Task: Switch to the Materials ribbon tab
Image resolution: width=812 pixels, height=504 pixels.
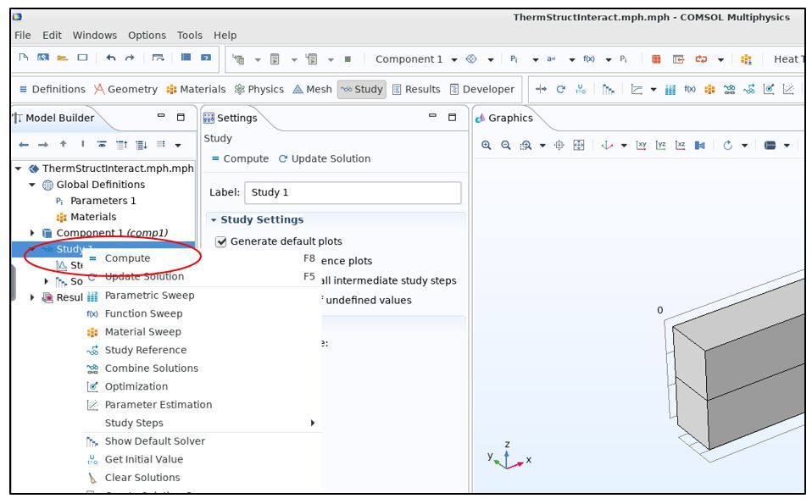Action: coord(196,90)
